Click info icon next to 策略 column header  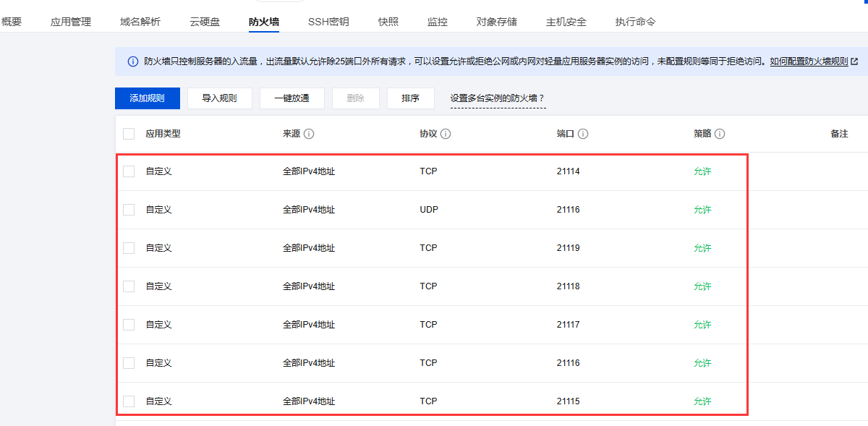click(720, 134)
